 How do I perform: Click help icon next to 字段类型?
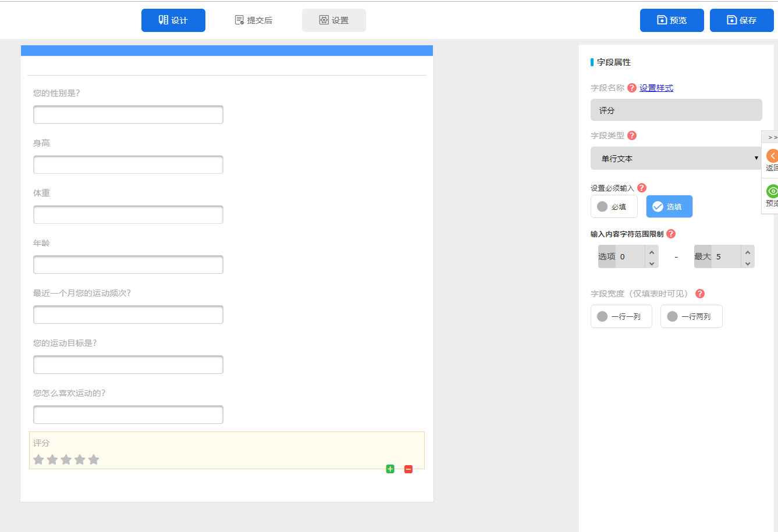(x=632, y=135)
